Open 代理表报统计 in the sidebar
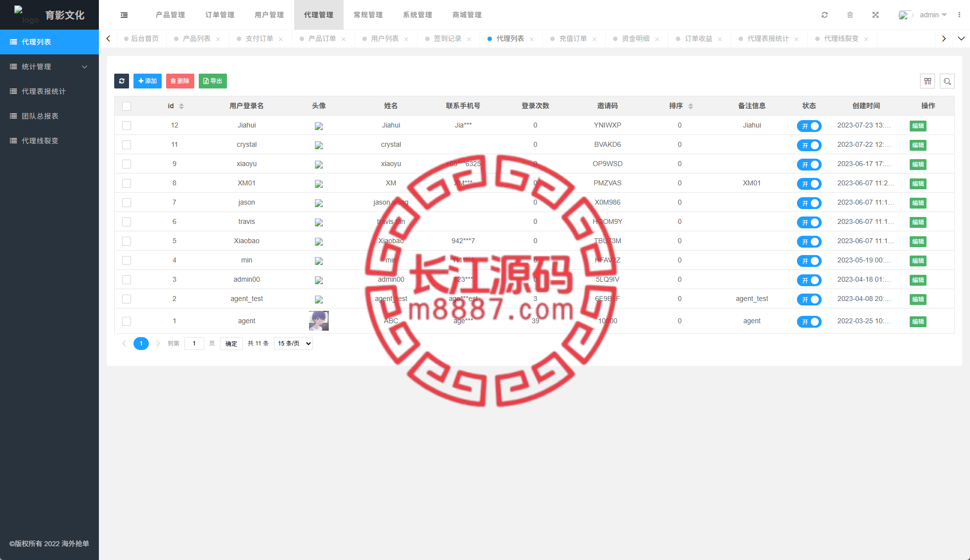 coord(49,91)
